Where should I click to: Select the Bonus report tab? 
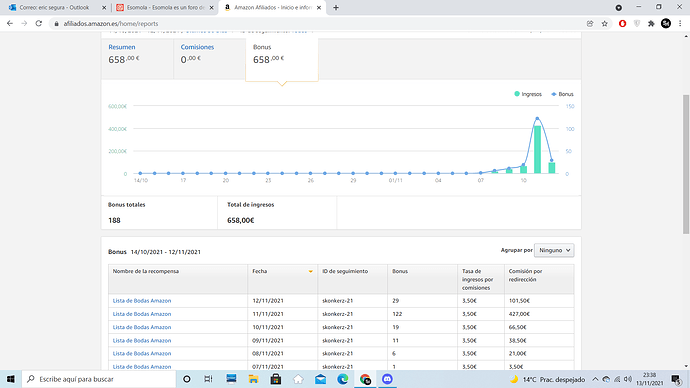282,59
